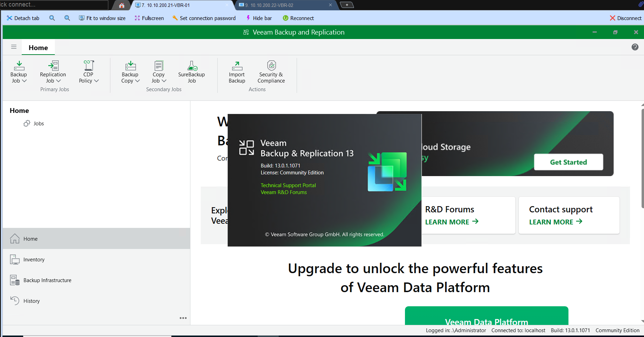The width and height of the screenshot is (644, 337).
Task: Click the Veeam Data Platform button
Action: pyautogui.click(x=486, y=316)
